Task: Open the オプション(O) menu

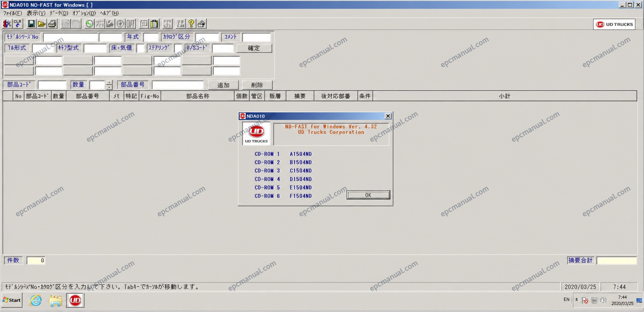Action: tap(84, 13)
